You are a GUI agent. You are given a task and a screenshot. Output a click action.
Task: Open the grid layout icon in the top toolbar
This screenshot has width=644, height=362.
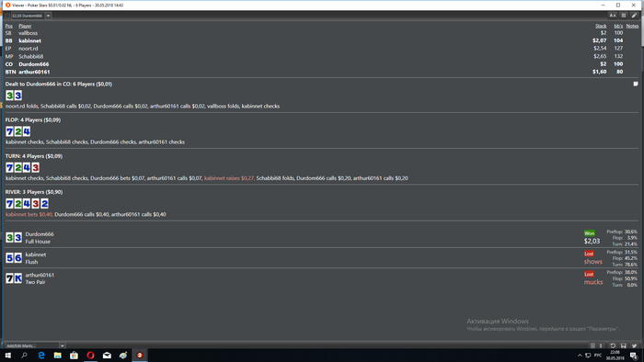(624, 16)
